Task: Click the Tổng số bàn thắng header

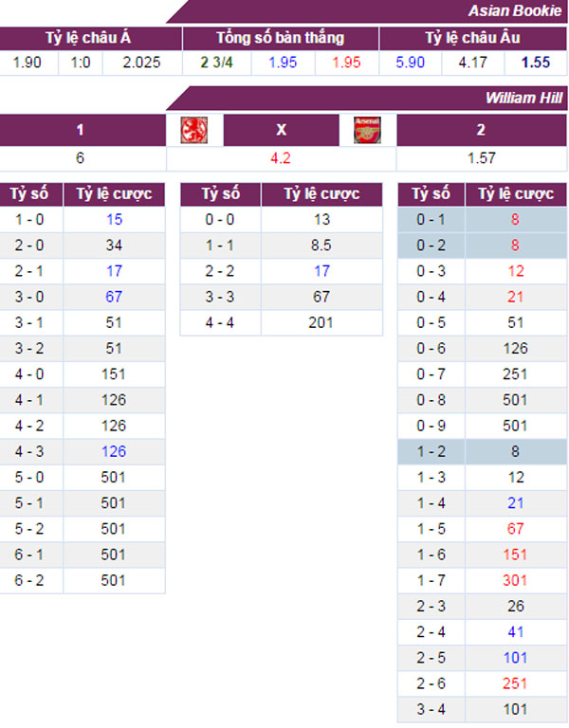Action: coord(281,38)
